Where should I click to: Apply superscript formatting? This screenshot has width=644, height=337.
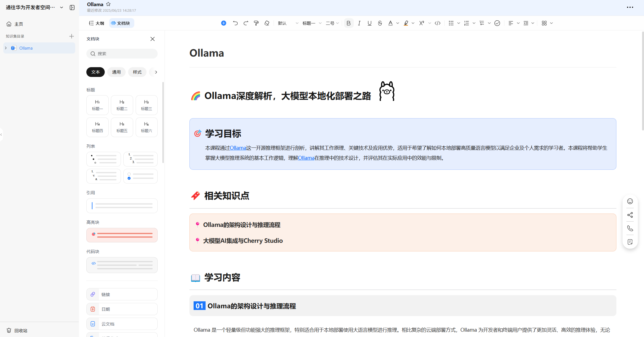click(422, 23)
